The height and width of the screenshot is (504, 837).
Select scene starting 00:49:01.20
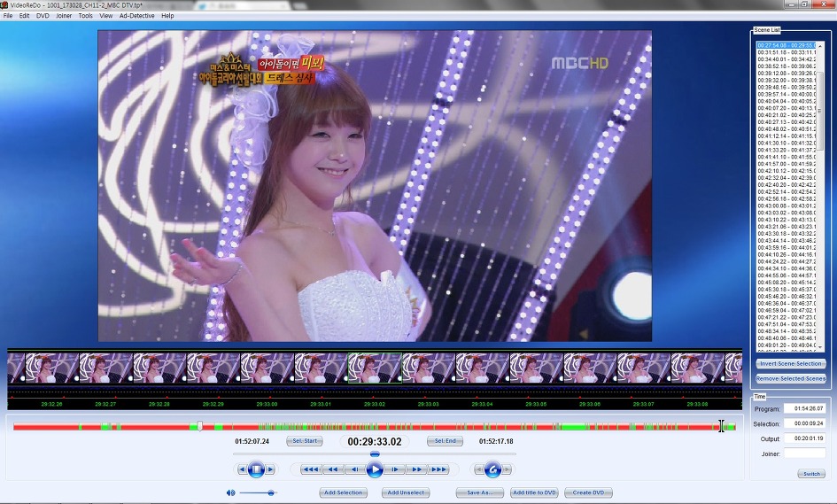click(787, 345)
